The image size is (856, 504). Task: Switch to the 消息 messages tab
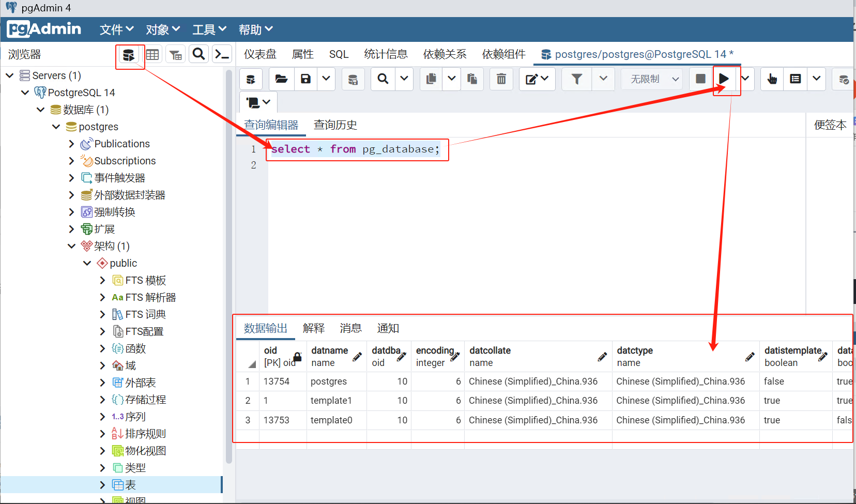pos(350,328)
